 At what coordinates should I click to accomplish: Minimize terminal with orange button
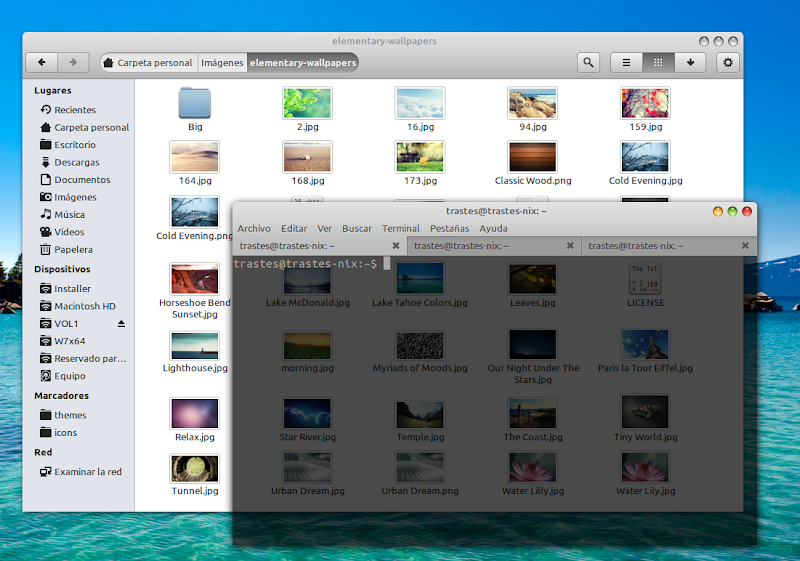click(718, 211)
